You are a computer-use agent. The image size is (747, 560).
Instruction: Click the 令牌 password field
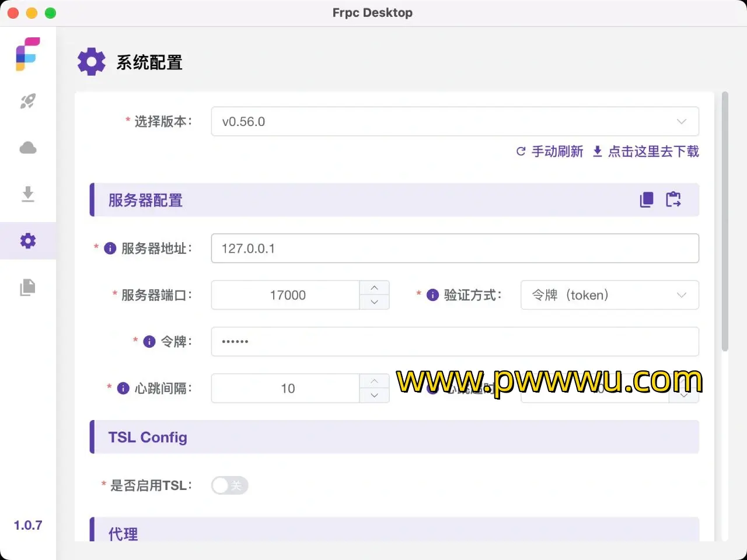click(x=455, y=342)
